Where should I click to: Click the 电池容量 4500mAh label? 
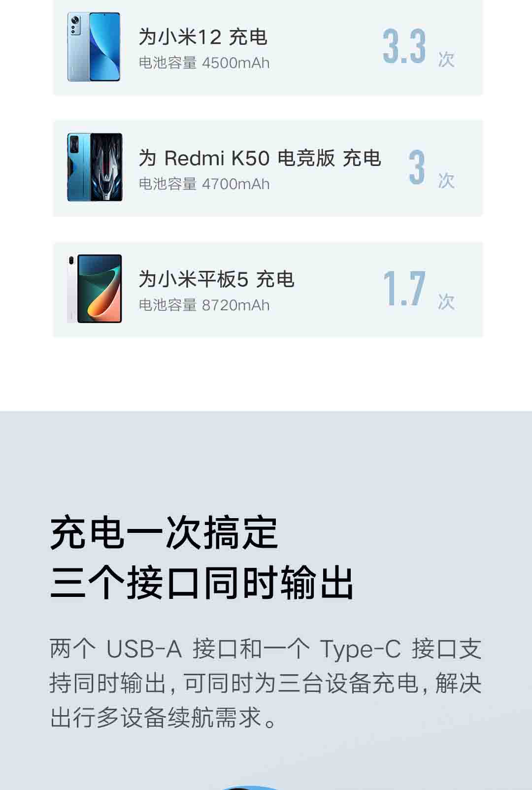[x=204, y=63]
